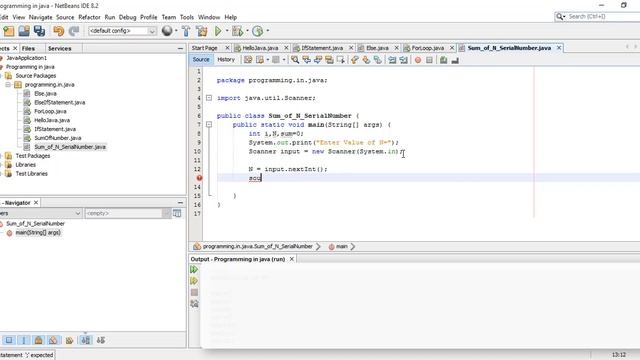Close the Sum_of_N_SerialNumber.java tab
640x360 pixels.
click(x=559, y=48)
